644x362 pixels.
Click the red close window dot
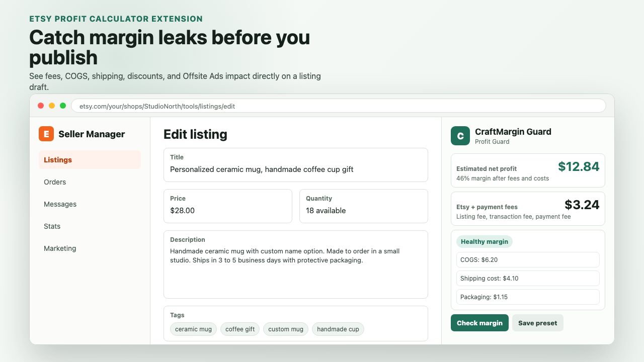tap(41, 106)
